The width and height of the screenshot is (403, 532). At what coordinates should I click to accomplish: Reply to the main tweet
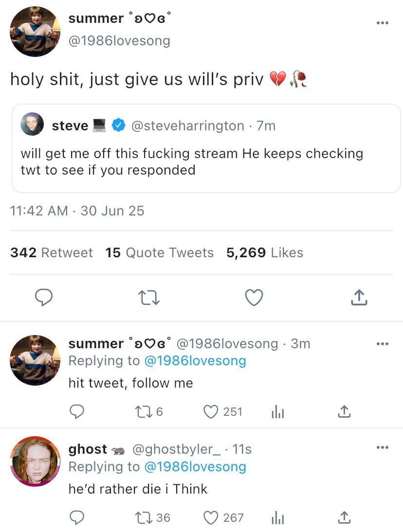click(43, 298)
